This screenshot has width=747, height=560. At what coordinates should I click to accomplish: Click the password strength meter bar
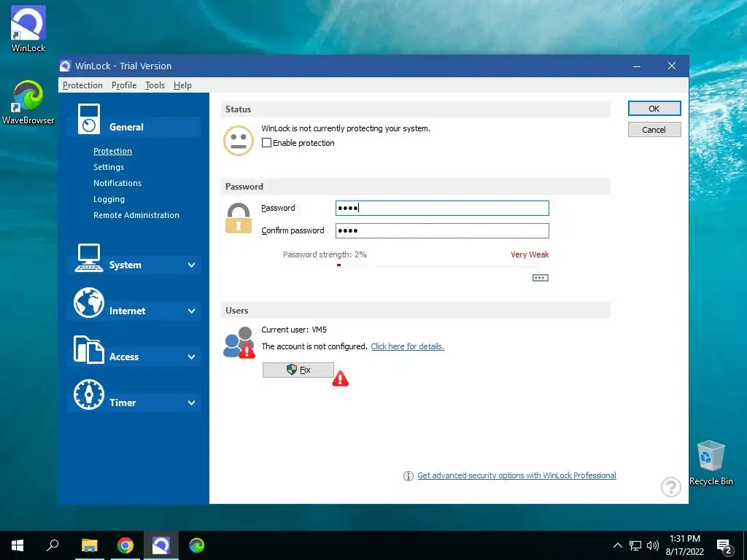tap(442, 265)
